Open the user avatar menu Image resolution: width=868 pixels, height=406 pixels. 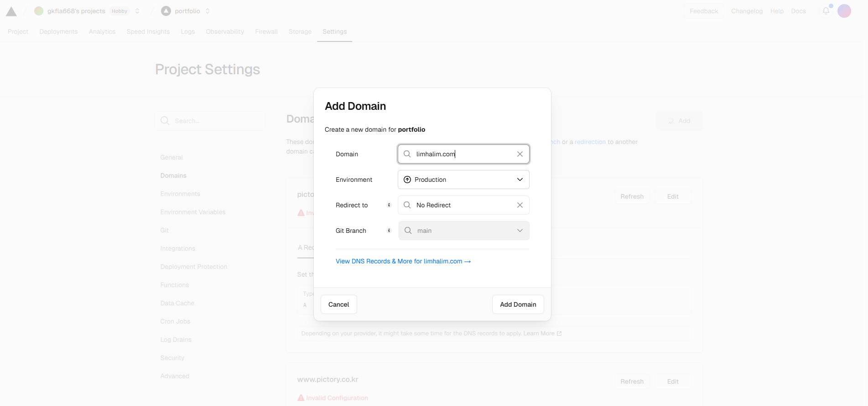pos(844,11)
